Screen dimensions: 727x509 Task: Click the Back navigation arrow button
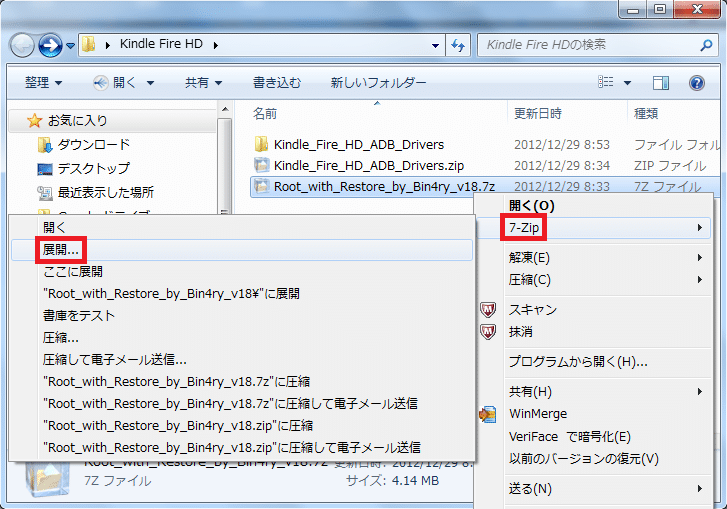[x=22, y=45]
